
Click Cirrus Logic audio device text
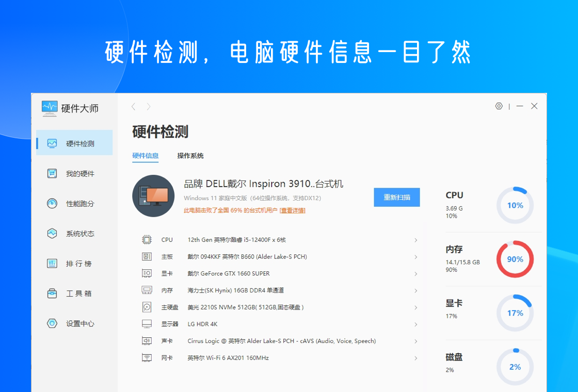[x=282, y=341]
